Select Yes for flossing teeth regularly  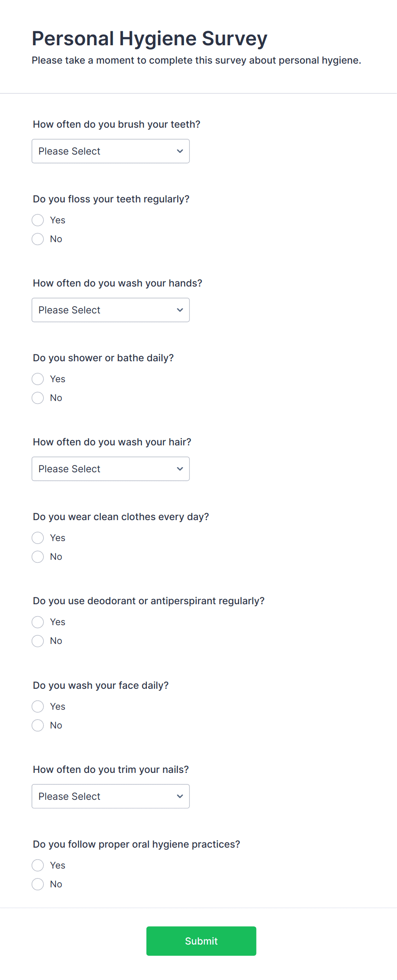(x=38, y=220)
